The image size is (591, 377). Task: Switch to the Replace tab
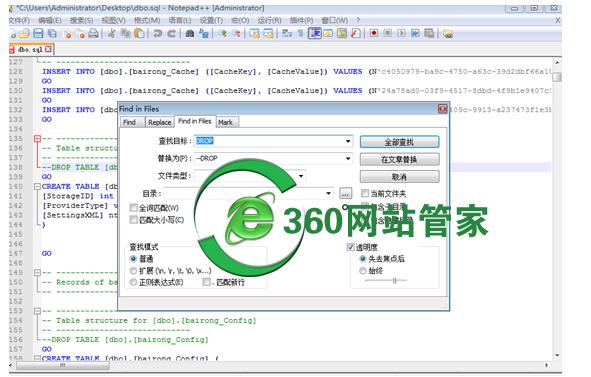click(x=159, y=123)
